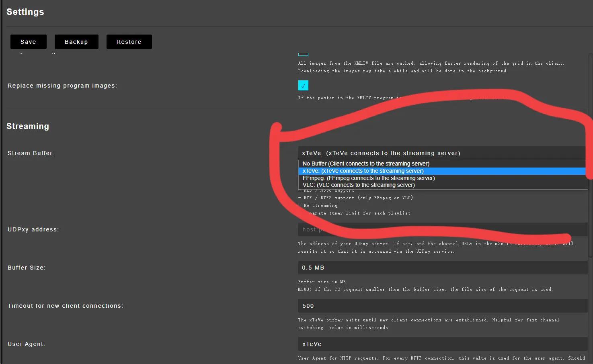
Task: Click the Timeout for new client connections label
Action: (x=66, y=306)
